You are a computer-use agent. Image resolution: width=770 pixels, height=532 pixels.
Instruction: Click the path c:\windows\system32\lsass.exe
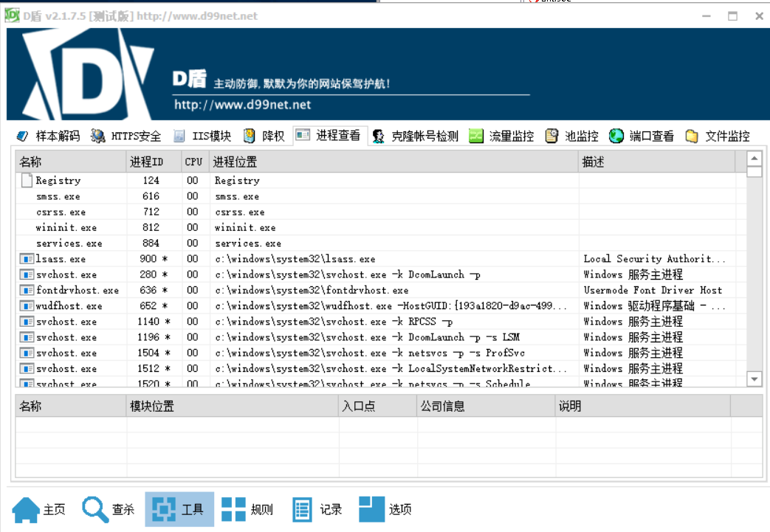[x=295, y=259]
